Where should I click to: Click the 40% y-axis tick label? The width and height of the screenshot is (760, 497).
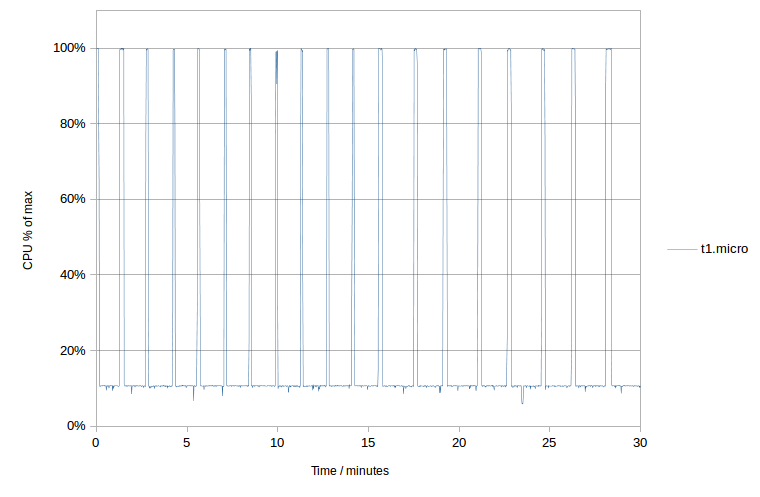71,275
